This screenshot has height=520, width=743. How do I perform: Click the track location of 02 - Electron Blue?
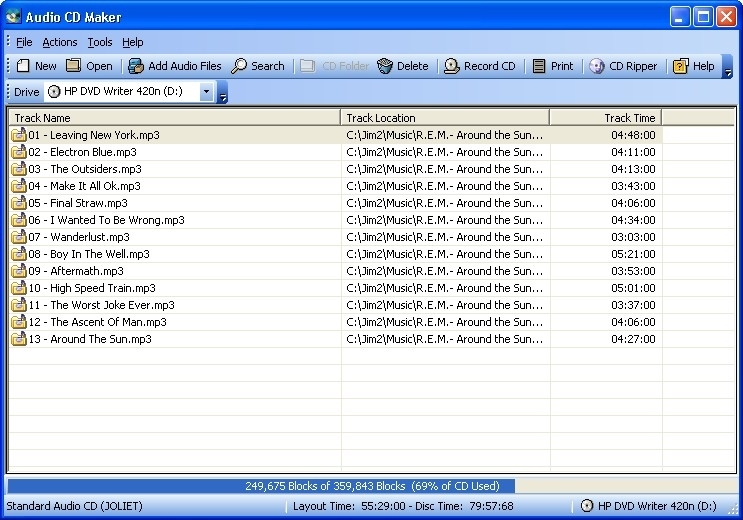pyautogui.click(x=444, y=152)
